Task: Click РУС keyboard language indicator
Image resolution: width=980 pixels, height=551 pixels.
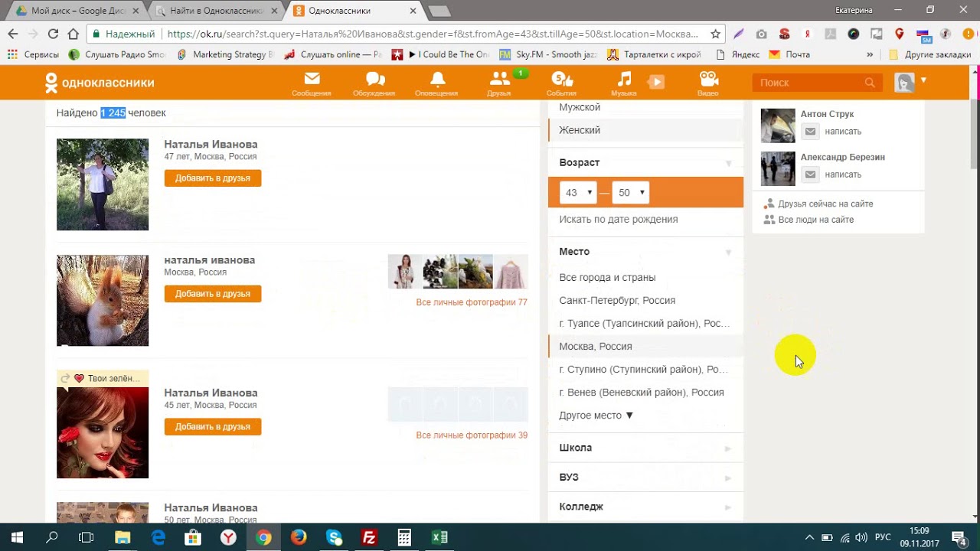Action: point(883,537)
